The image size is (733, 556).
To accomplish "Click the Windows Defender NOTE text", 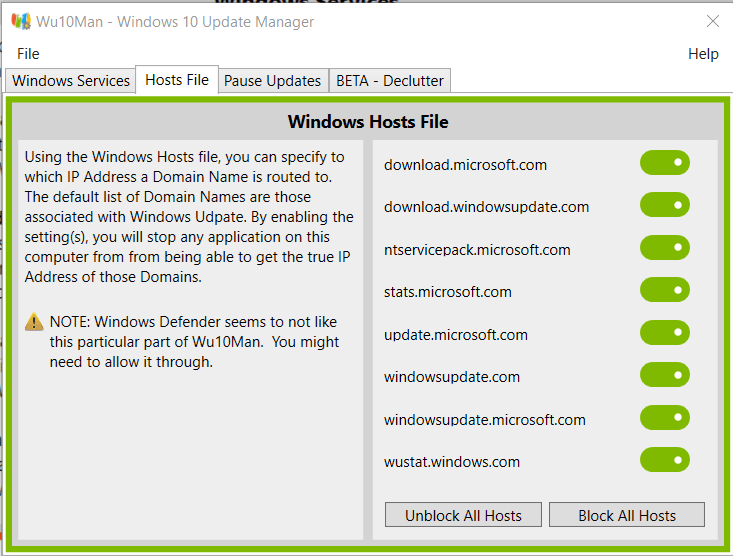I will pos(194,342).
